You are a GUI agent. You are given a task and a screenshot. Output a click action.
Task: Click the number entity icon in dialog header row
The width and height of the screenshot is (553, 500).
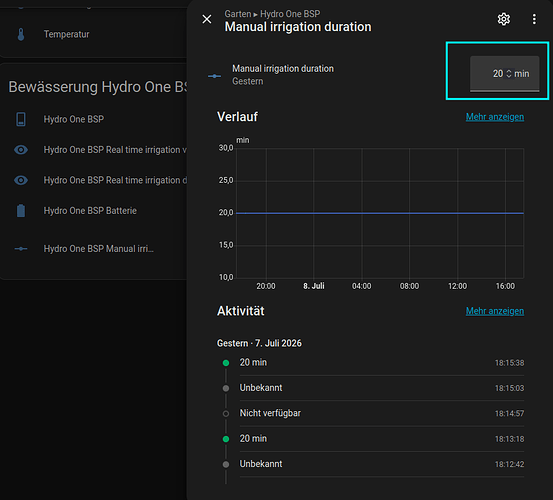[x=214, y=76]
